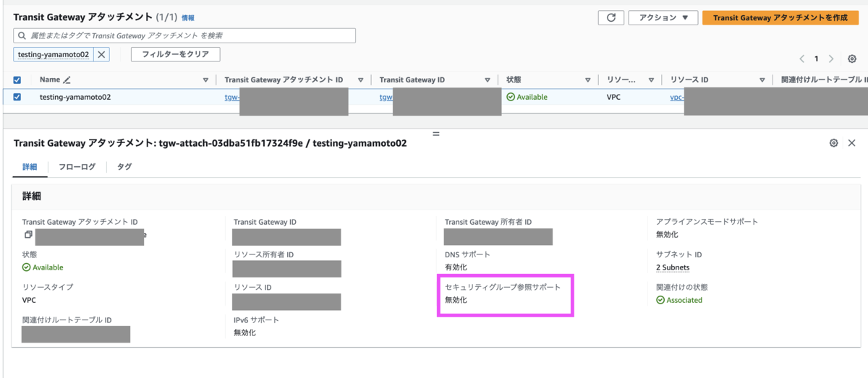Select the testing-yamamoto02 name cell in table
The height and width of the screenshot is (378, 868).
[x=75, y=97]
